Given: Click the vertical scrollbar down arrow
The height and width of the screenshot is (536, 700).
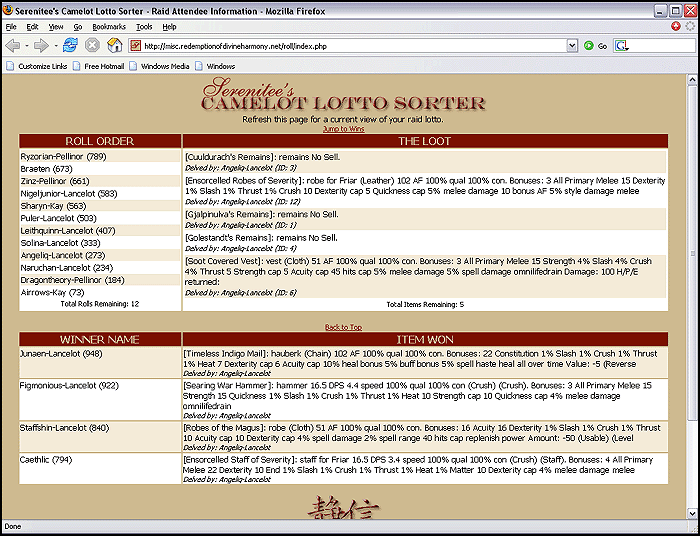Looking at the screenshot, I should coord(692,513).
